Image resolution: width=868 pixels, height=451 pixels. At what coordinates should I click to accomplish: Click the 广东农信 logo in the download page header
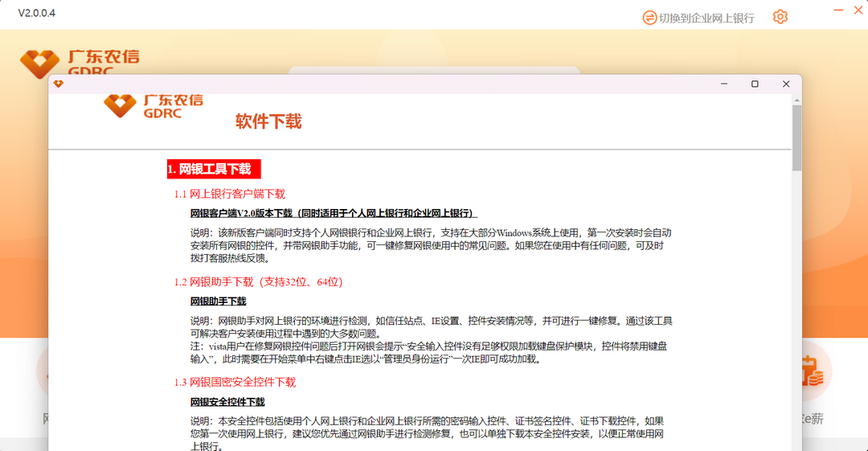154,105
